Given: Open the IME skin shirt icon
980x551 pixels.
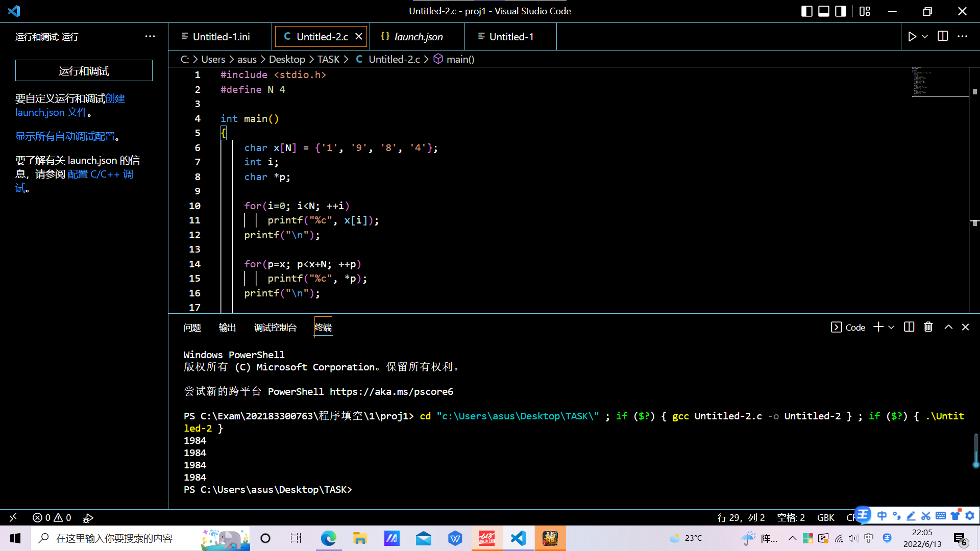Looking at the screenshot, I should [x=955, y=515].
